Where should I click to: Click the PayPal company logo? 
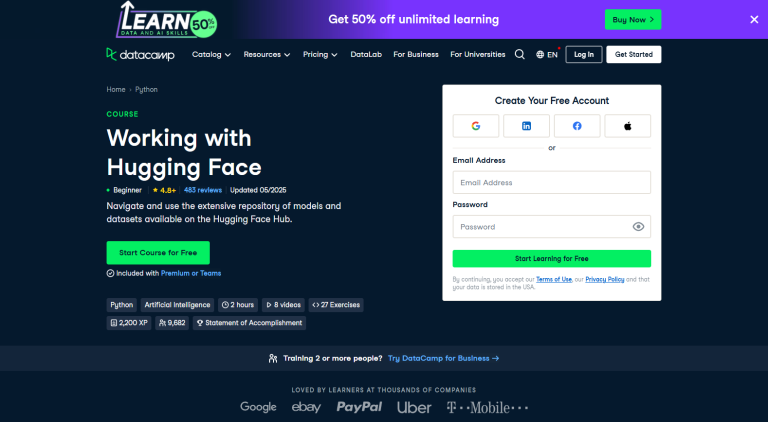(359, 407)
